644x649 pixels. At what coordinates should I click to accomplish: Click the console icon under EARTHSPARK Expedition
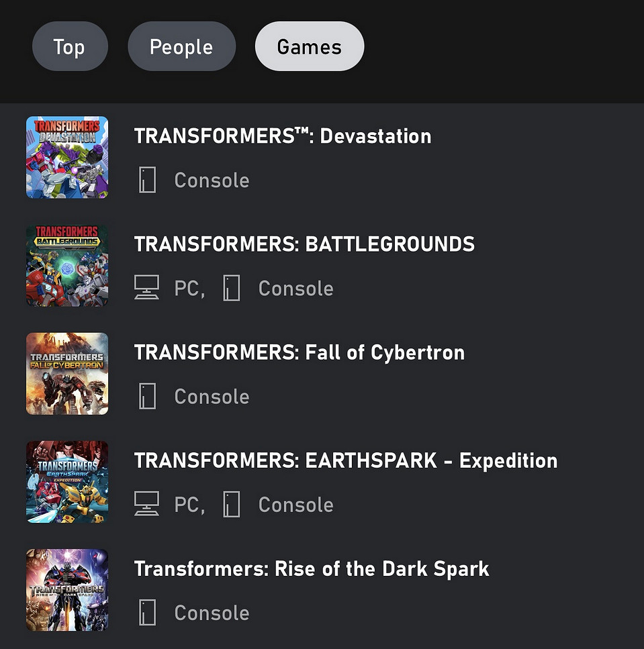[232, 505]
